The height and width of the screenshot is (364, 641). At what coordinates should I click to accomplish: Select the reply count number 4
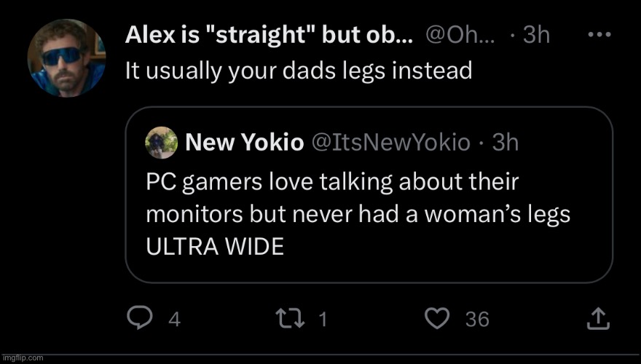(174, 320)
